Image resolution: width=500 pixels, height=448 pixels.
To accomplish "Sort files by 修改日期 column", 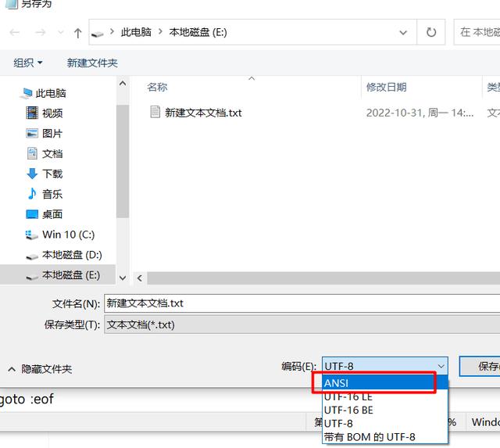I will click(386, 87).
